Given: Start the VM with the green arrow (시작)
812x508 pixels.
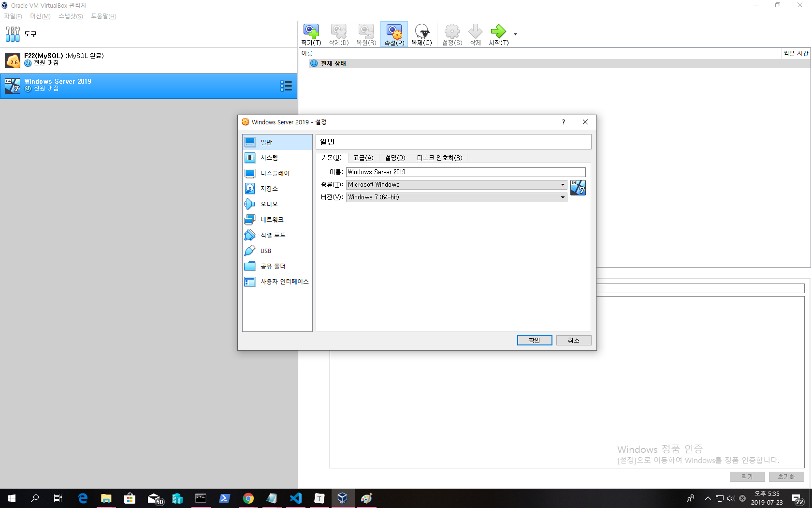Looking at the screenshot, I should tap(498, 34).
